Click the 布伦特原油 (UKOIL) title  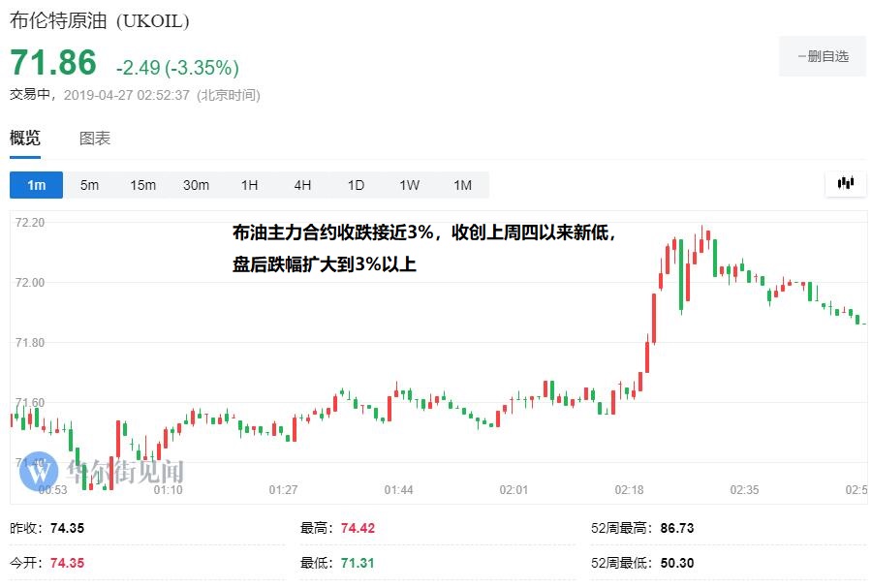100,20
